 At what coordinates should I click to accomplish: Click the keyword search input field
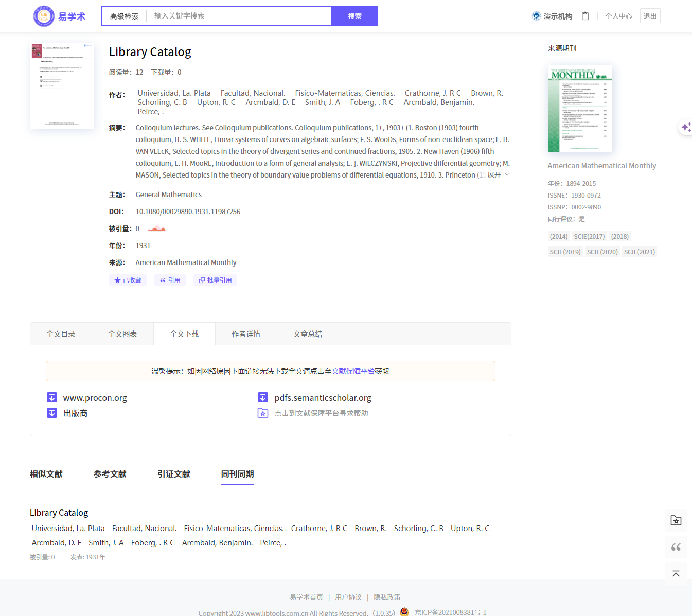tap(239, 16)
